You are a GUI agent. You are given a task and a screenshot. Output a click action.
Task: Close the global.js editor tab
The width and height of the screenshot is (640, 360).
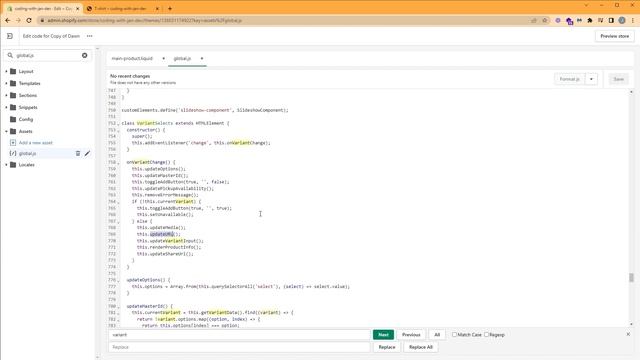pyautogui.click(x=202, y=58)
